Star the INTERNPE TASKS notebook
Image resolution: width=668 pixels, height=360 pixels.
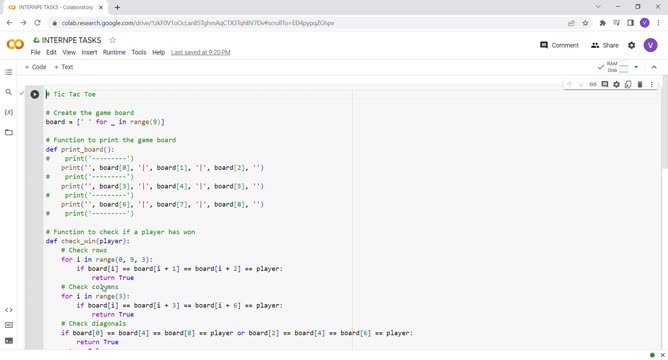(x=112, y=40)
